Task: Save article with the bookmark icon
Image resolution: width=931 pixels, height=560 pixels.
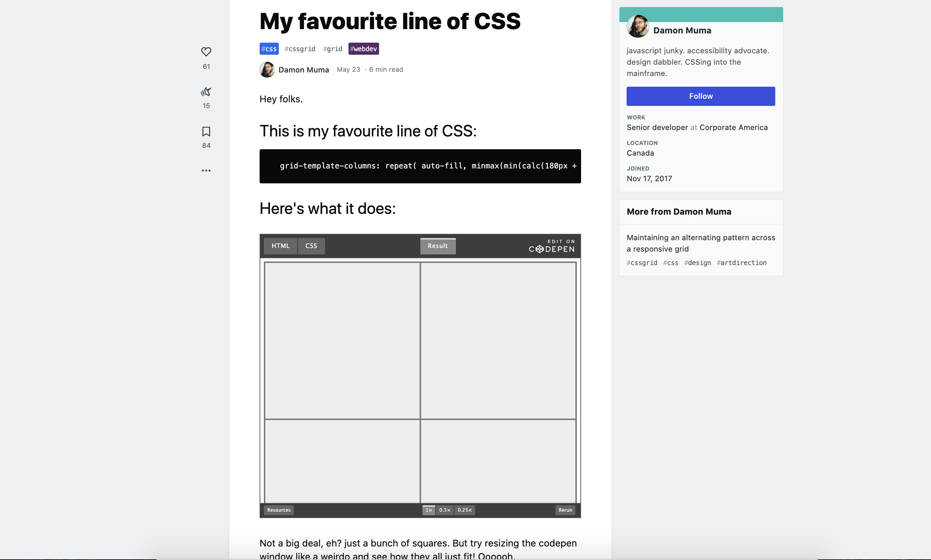Action: 206,132
